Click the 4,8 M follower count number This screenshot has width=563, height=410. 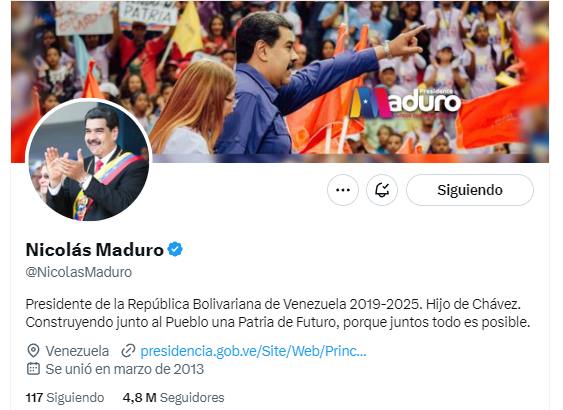point(139,398)
